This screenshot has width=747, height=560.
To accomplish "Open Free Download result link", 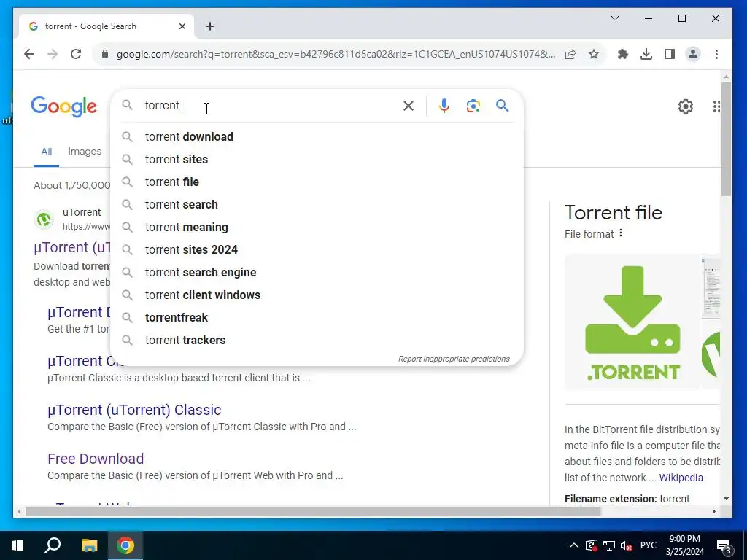I will (96, 459).
